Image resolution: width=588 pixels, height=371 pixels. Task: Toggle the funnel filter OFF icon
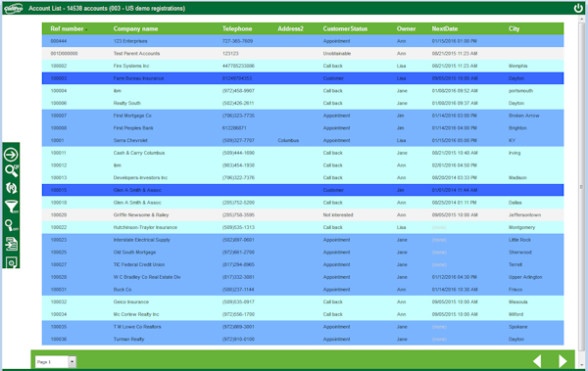11,207
